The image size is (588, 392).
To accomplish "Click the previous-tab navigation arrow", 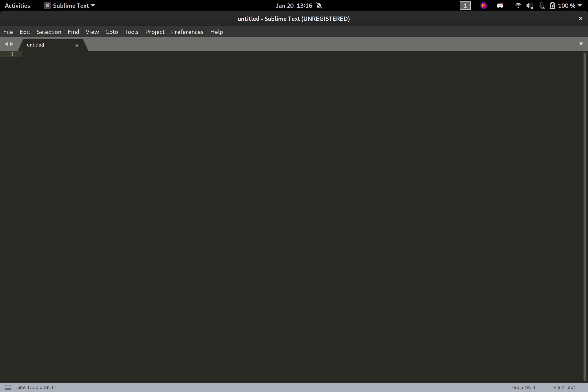I will (7, 44).
